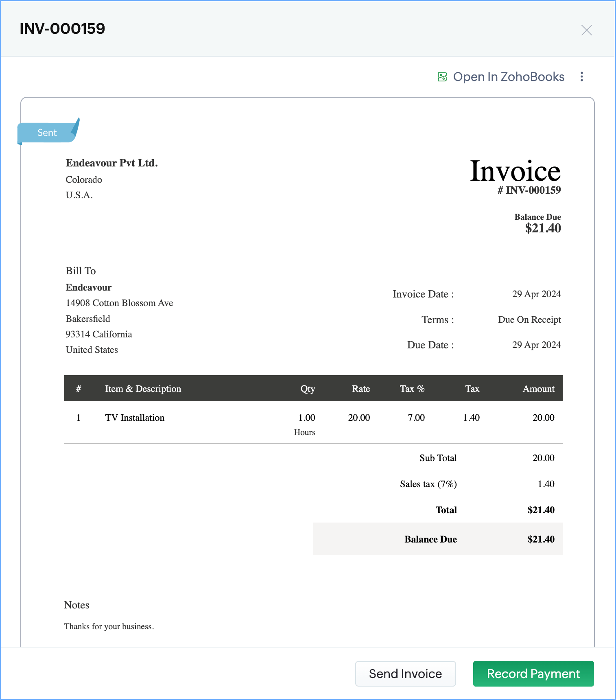Click the Bill To label

[81, 271]
